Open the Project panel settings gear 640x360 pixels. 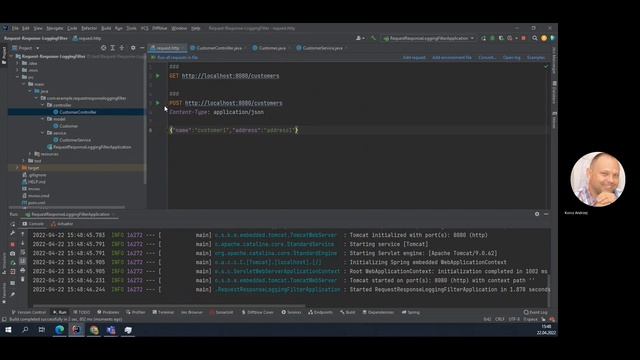[x=133, y=48]
